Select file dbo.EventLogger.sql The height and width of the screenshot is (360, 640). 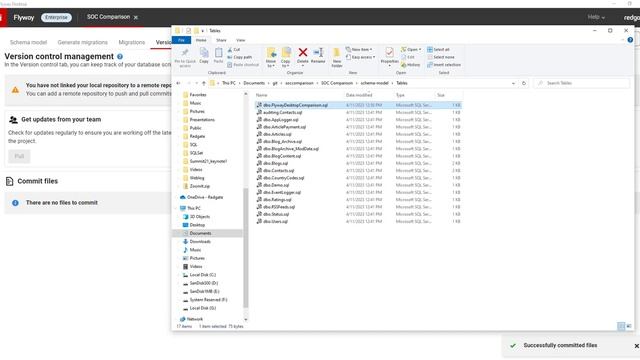click(x=282, y=192)
